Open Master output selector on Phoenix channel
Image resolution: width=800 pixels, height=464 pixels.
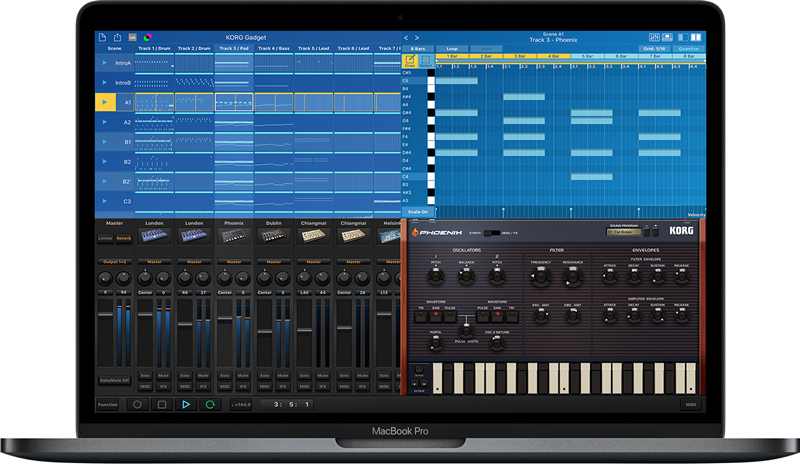pyautogui.click(x=234, y=262)
